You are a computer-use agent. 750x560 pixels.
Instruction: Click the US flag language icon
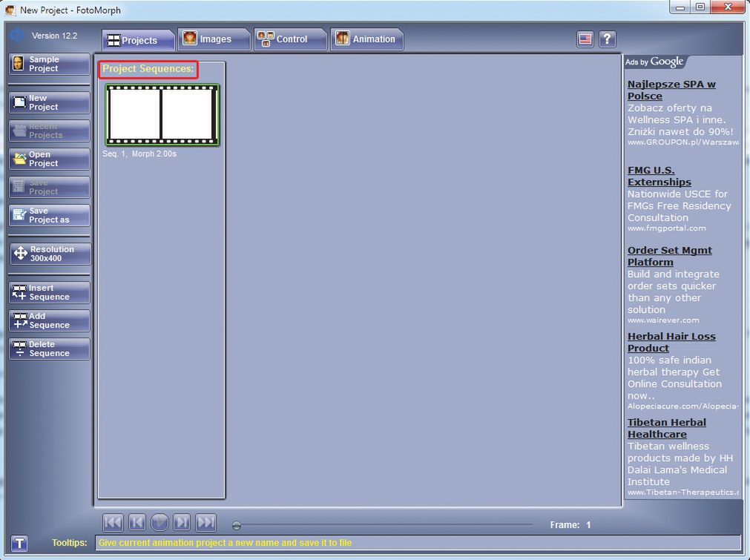[x=585, y=39]
